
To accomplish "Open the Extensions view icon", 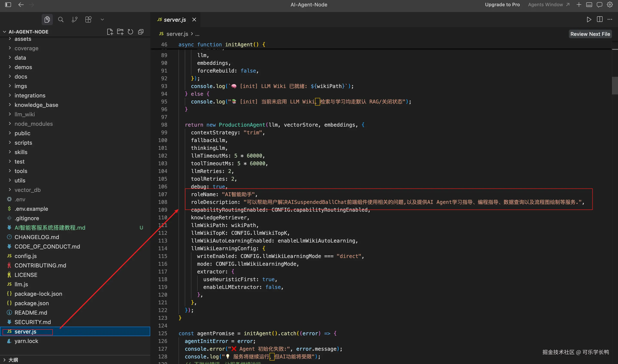I will 88,20.
